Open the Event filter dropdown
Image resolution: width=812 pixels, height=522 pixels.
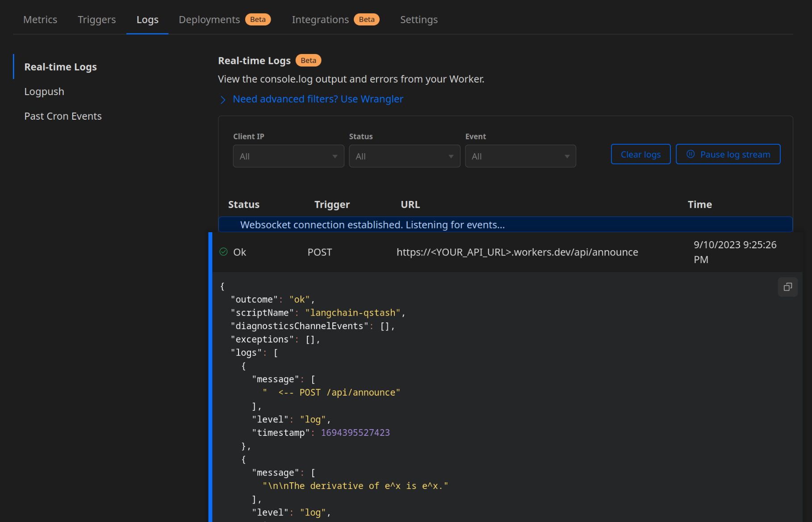click(521, 156)
